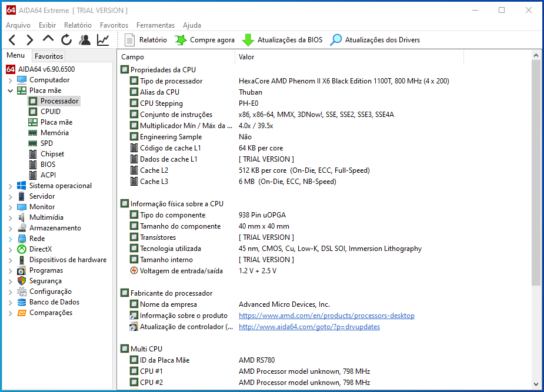The height and width of the screenshot is (392, 544).
Task: Click the Windows logo Sistema operacional icon
Action: 22,186
